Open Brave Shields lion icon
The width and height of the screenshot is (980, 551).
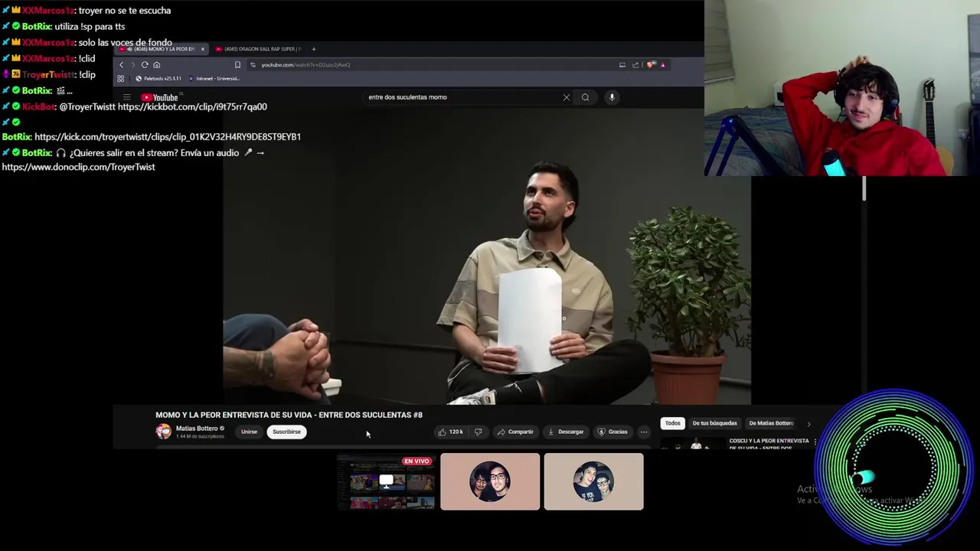coord(651,65)
